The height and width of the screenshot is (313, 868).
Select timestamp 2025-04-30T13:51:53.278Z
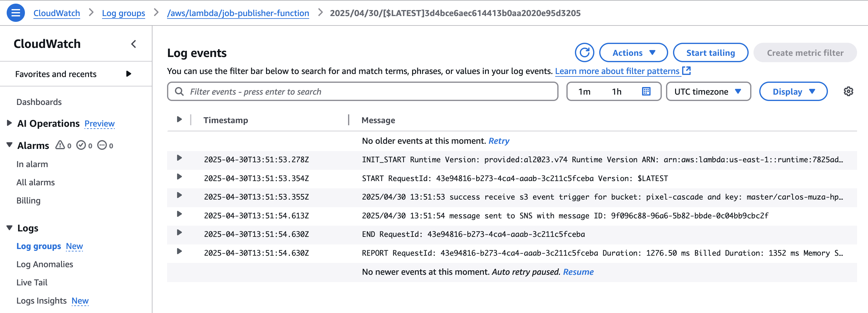click(256, 159)
